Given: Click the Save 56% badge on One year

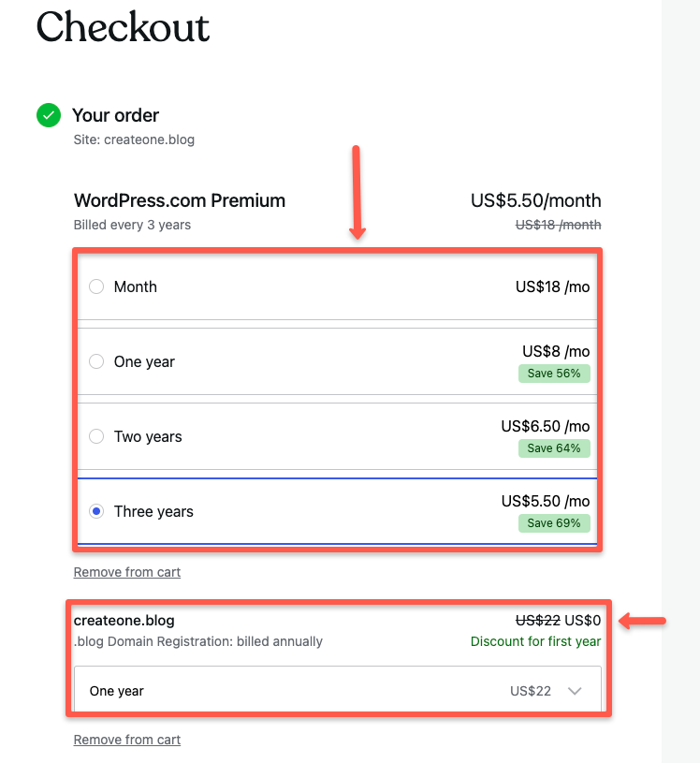Looking at the screenshot, I should [554, 373].
